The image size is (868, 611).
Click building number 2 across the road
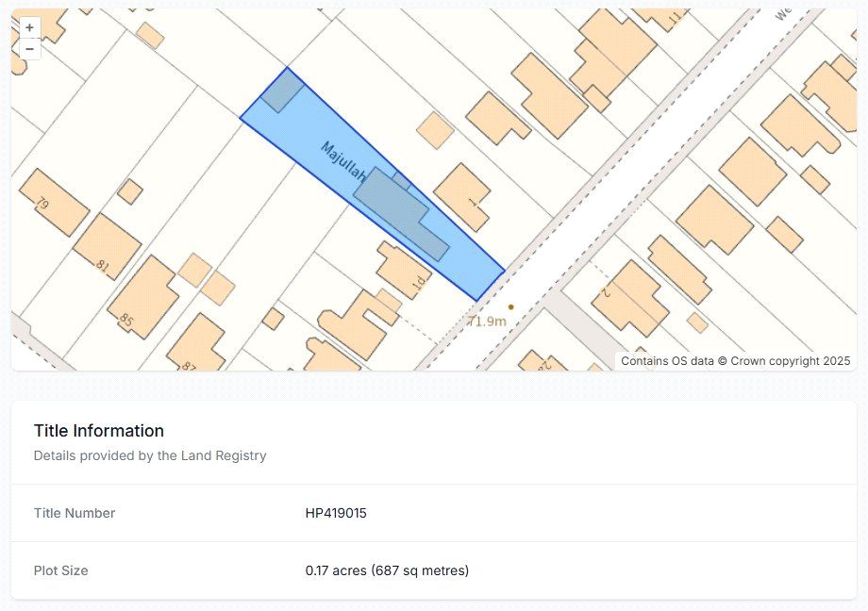(630, 300)
